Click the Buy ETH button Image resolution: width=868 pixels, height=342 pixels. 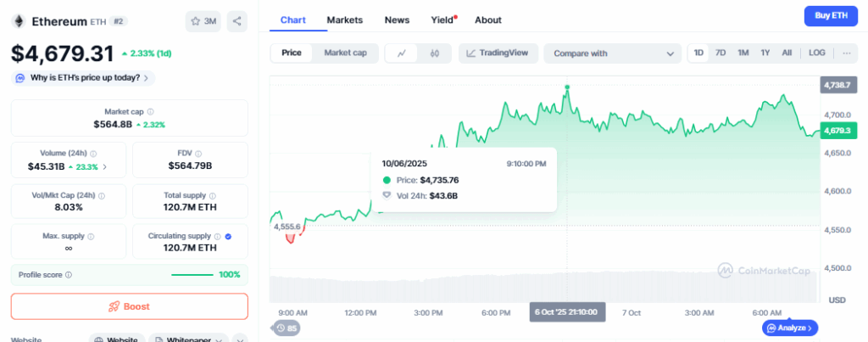click(830, 16)
